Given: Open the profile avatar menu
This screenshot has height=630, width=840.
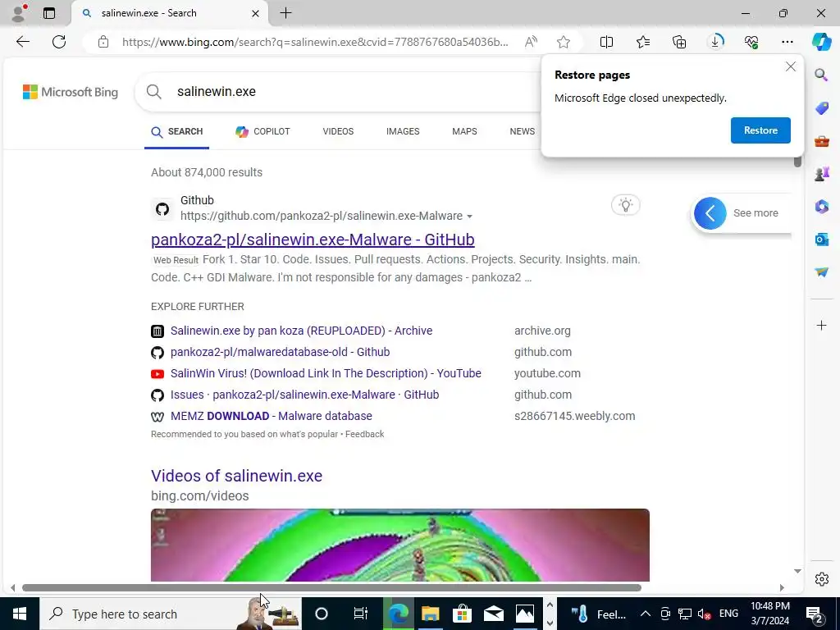Looking at the screenshot, I should click(x=18, y=13).
